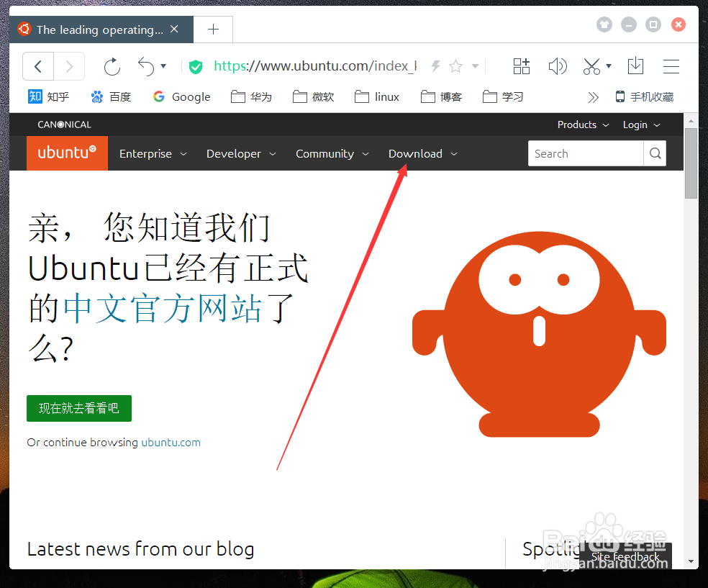The width and height of the screenshot is (708, 588).
Task: Open the 知乎 bookmark
Action: pos(48,96)
